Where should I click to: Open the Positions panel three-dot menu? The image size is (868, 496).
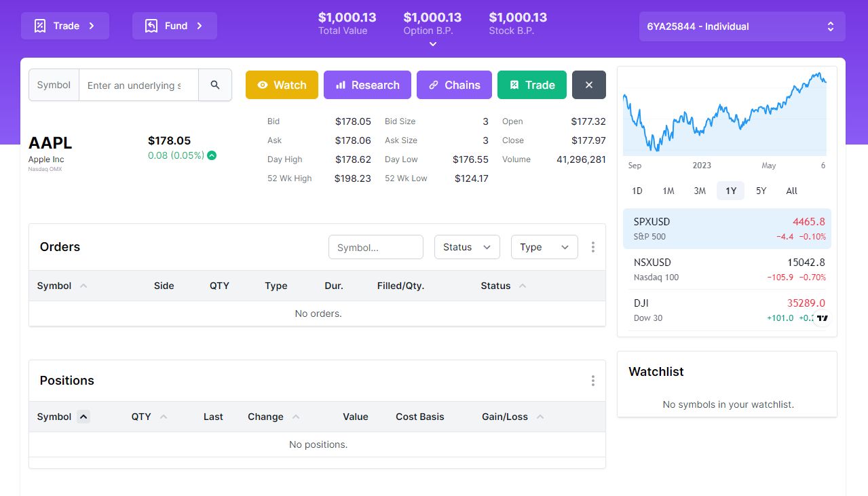point(592,381)
